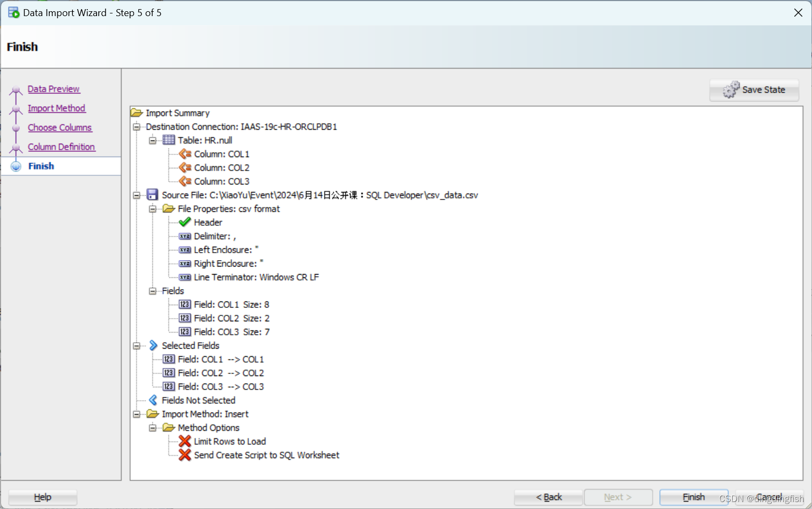
Task: Toggle Send Create Script to SQL Worksheet
Action: [x=184, y=455]
